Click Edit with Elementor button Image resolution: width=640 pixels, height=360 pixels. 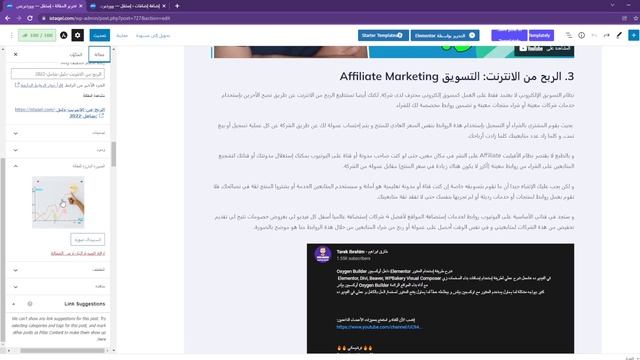[x=445, y=36]
